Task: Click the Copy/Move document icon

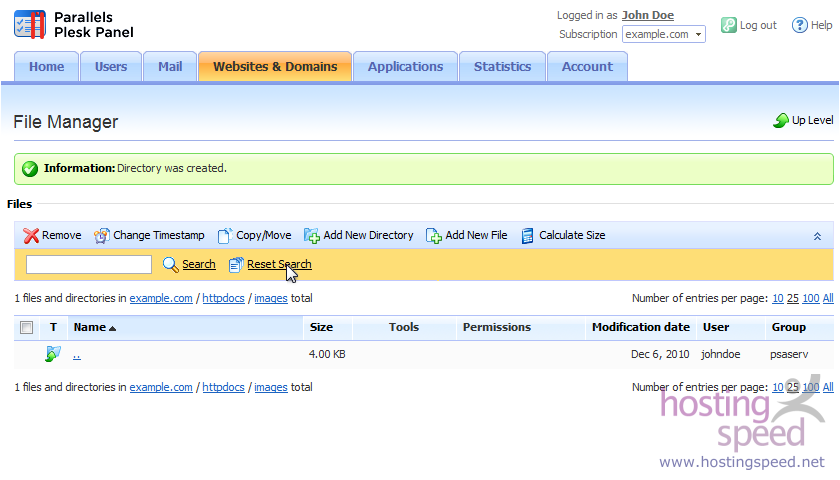Action: coord(225,236)
